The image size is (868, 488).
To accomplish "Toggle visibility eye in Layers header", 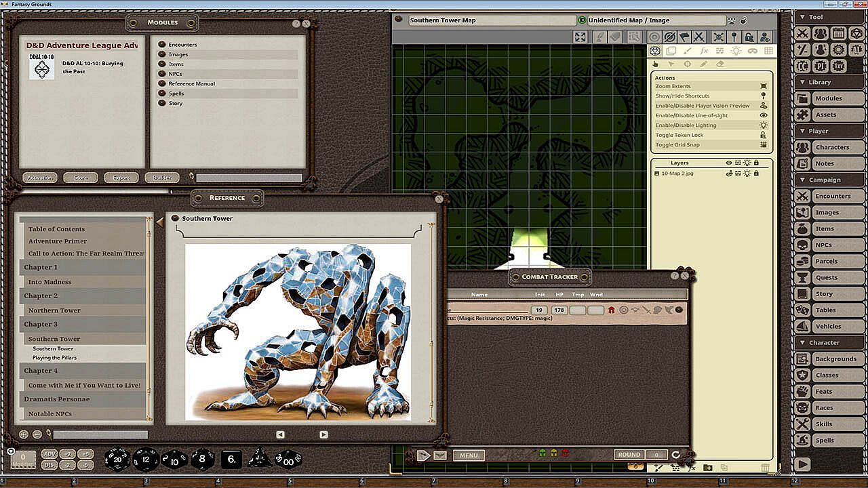I will 729,163.
